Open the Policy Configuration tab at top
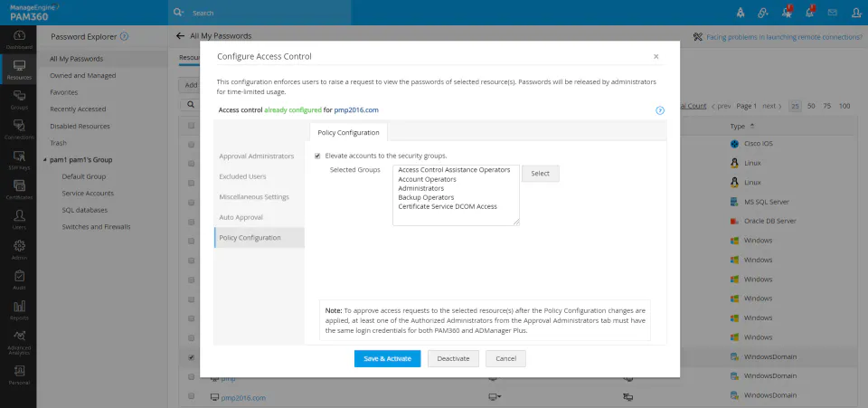Screen dimensions: 868x408 pyautogui.click(x=348, y=132)
